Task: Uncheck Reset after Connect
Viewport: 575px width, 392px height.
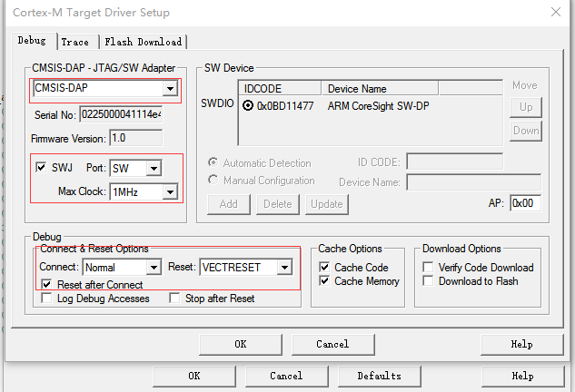Action: point(46,284)
